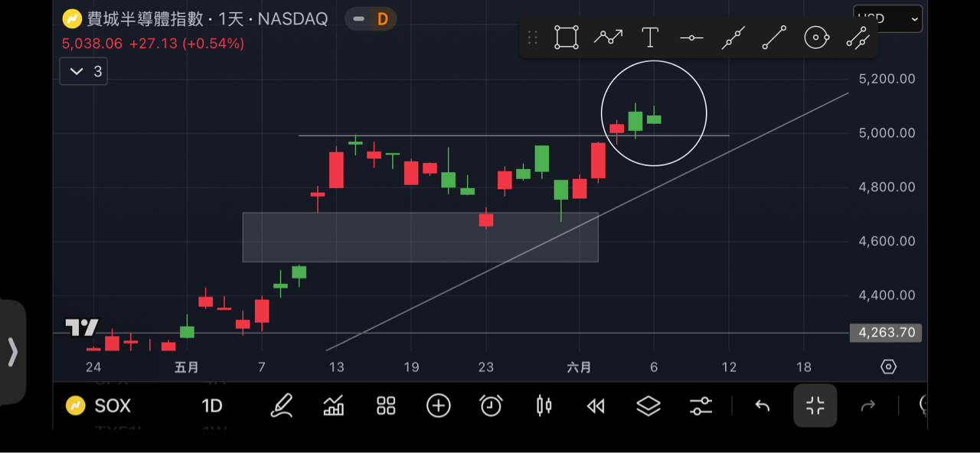
Task: Undo the last action
Action: 763,406
